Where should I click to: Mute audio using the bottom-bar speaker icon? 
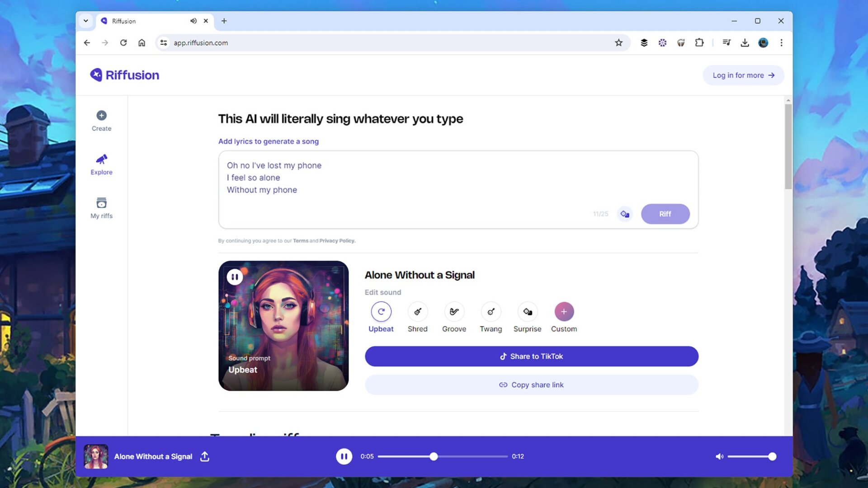[x=719, y=456]
